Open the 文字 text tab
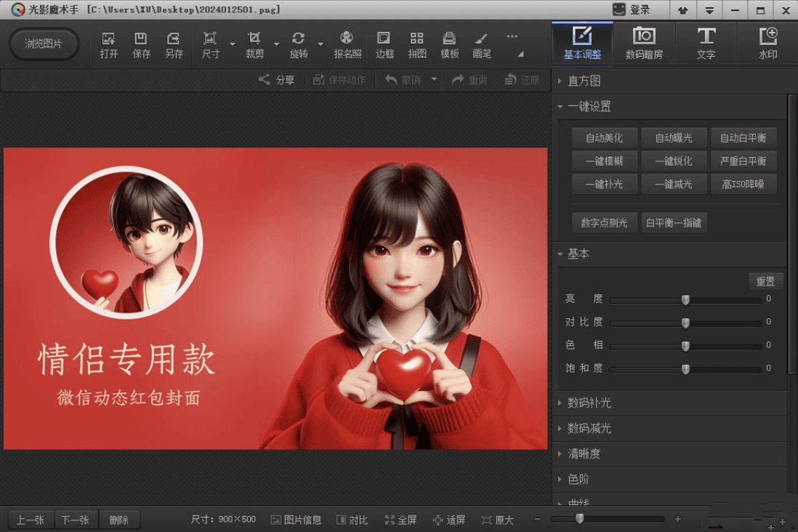This screenshot has width=798, height=532. (706, 42)
